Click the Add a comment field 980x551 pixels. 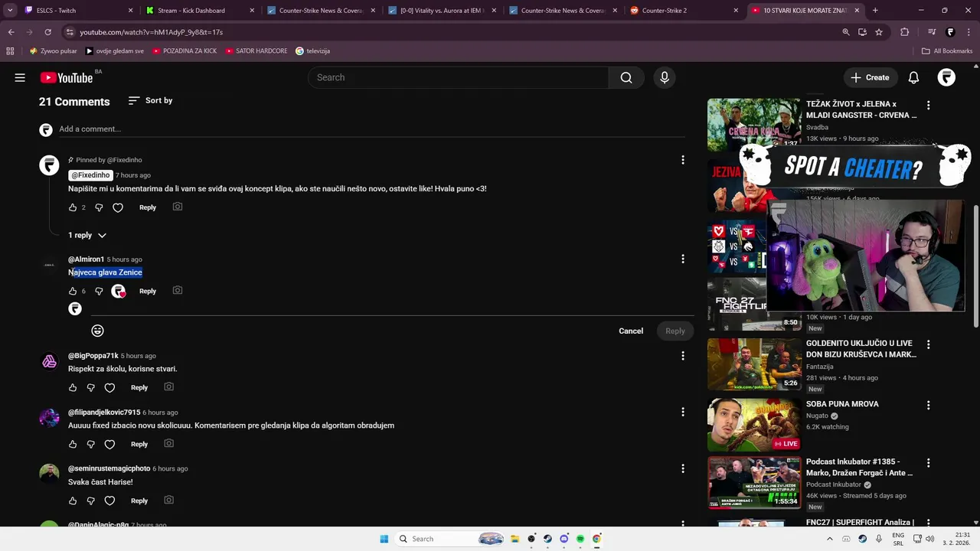(371, 129)
